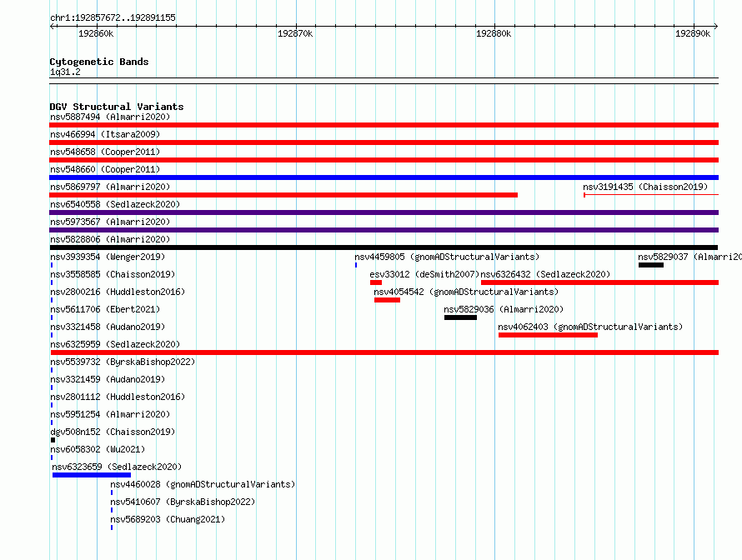The width and height of the screenshot is (742, 560).
Task: Click nsv2801112 (Huddleston2016) label
Action: click(x=118, y=397)
